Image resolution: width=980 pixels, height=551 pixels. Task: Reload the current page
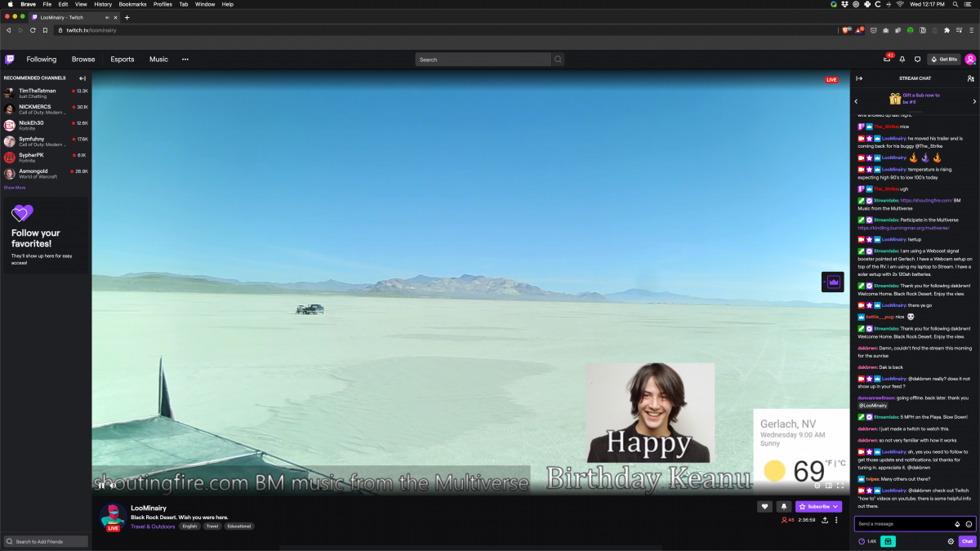(33, 30)
